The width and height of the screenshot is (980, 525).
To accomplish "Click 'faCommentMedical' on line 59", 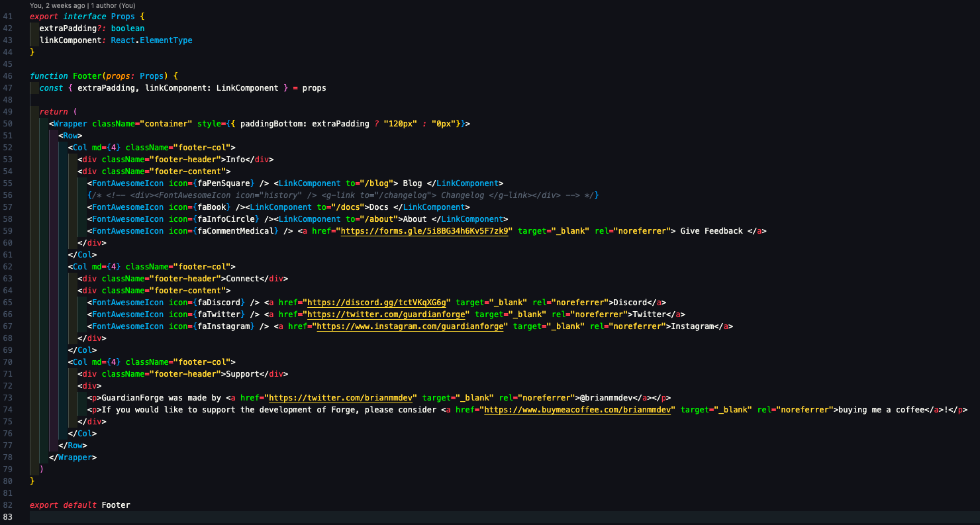I will pyautogui.click(x=236, y=231).
